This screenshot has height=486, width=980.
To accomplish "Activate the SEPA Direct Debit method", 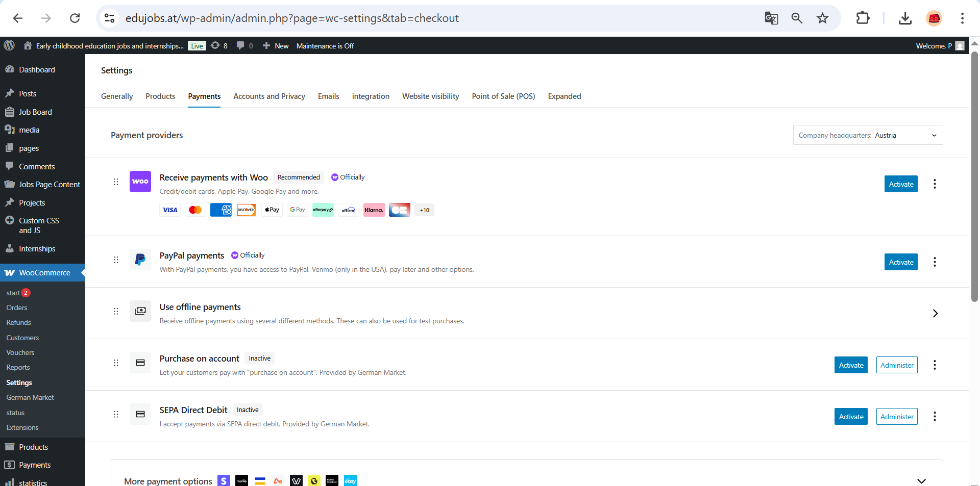I will tap(851, 417).
